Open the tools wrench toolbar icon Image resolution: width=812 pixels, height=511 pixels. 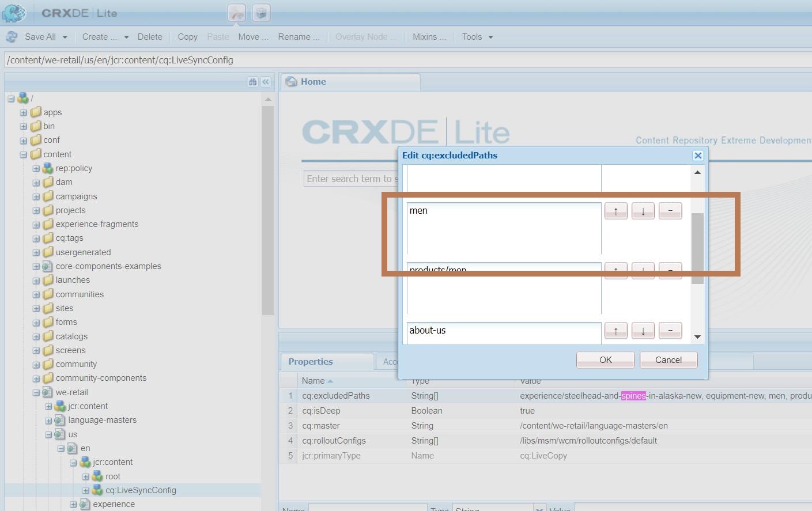click(236, 13)
